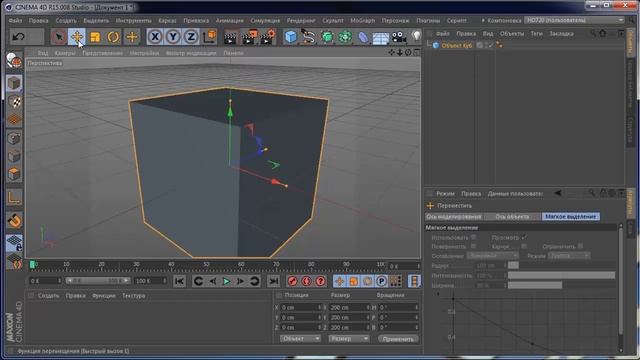
Task: Open the Анимация menu
Action: pyautogui.click(x=229, y=20)
